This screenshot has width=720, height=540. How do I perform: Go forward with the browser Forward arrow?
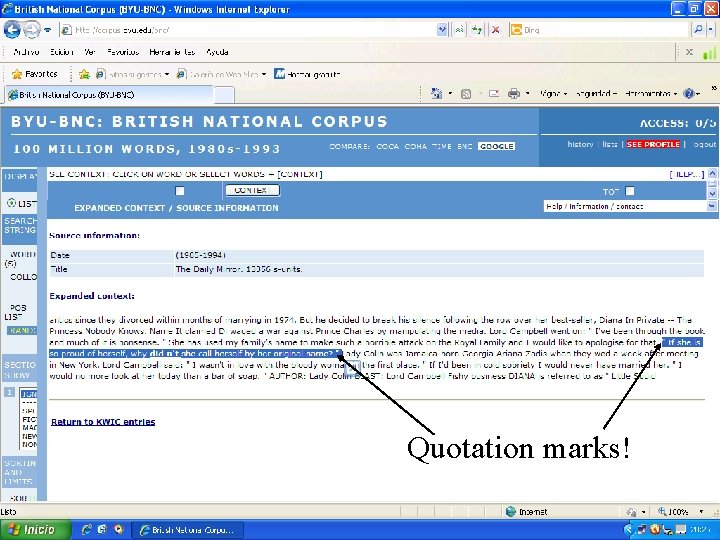click(x=31, y=30)
